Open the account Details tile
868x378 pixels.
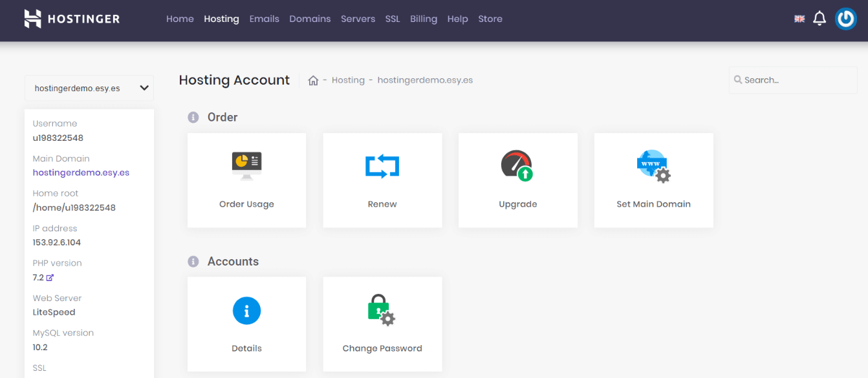246,324
